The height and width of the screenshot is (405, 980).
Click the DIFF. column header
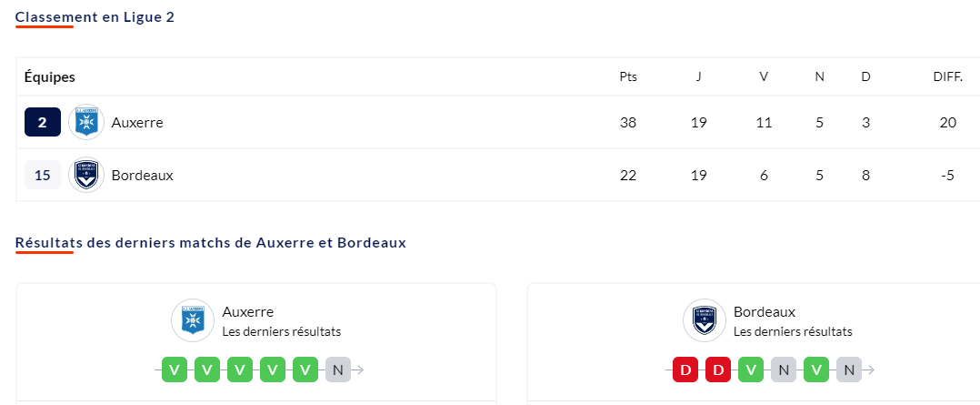(x=947, y=77)
